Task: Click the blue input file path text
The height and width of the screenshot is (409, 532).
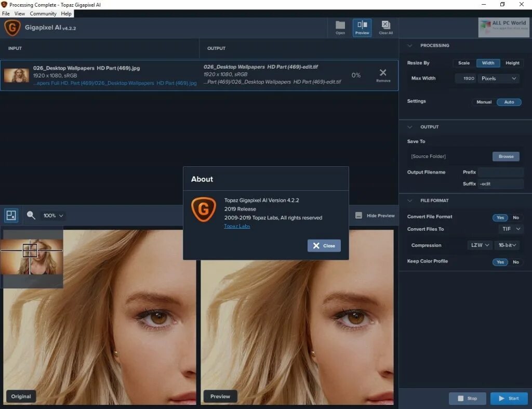Action: pyautogui.click(x=115, y=83)
